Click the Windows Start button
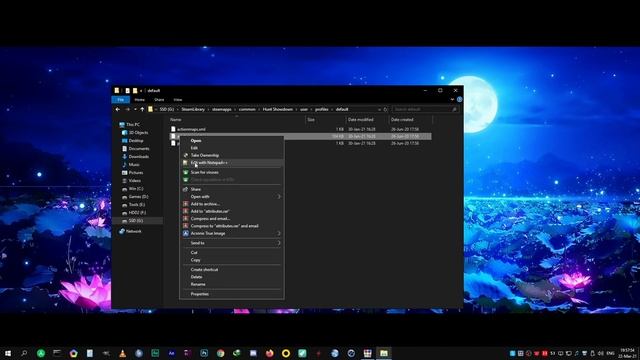The image size is (640, 360). tap(8, 353)
